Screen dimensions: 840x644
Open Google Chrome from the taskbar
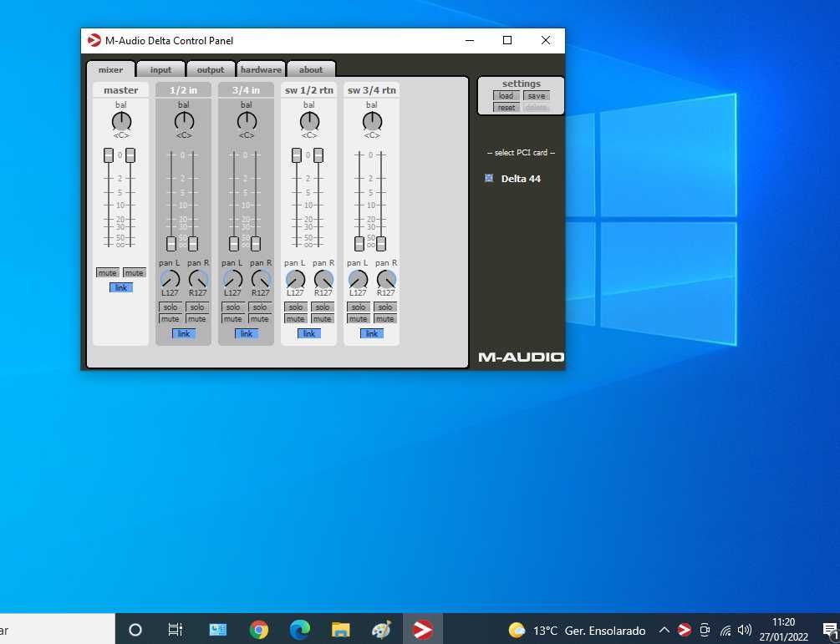[x=259, y=630]
